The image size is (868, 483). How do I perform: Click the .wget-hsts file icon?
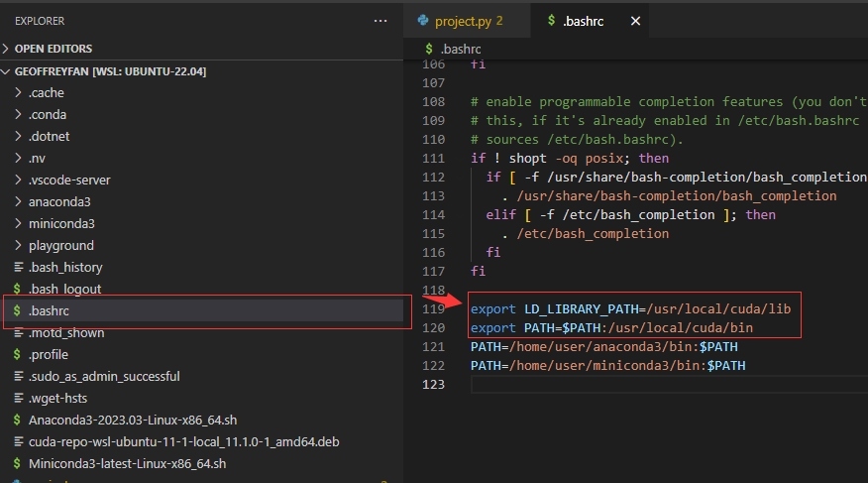click(x=18, y=399)
